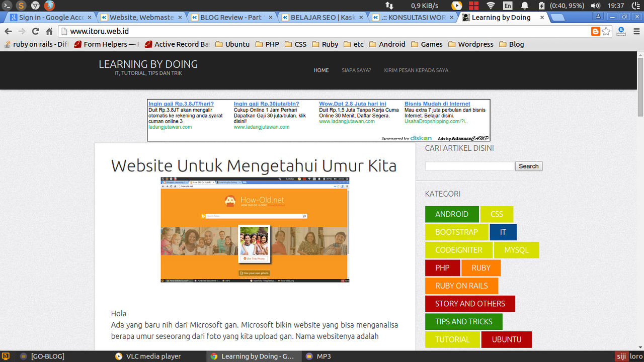Expand the CSS bookmarks folder
Viewport: 644px width, 362px height.
click(295, 44)
